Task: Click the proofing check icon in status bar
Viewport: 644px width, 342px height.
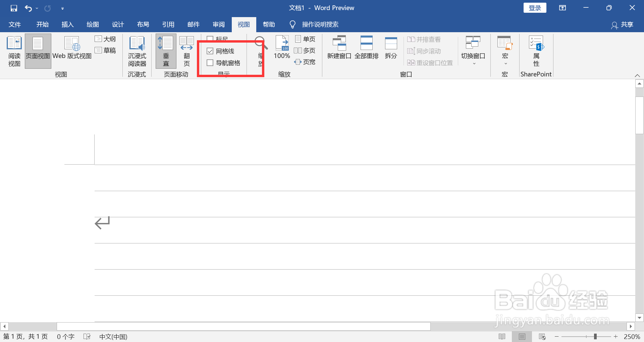Action: click(87, 337)
